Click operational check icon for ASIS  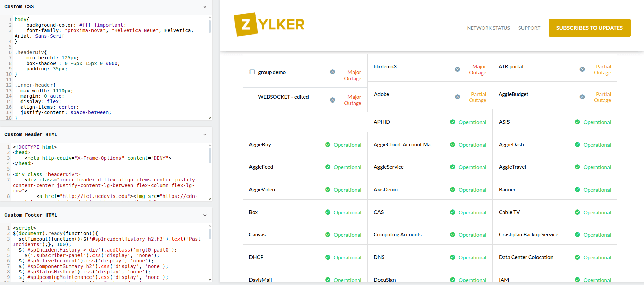coord(577,122)
